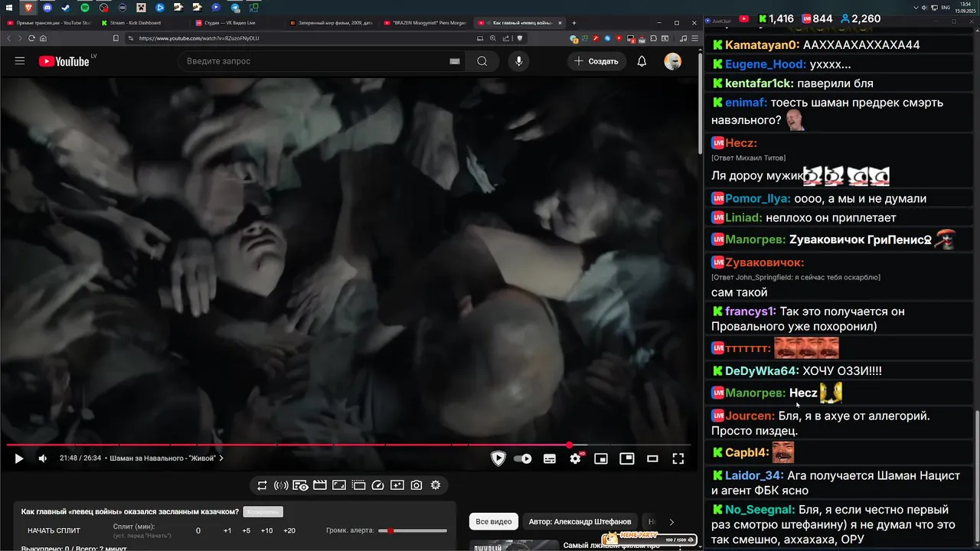Add +5 minutes to split
The image size is (980, 551).
click(246, 530)
